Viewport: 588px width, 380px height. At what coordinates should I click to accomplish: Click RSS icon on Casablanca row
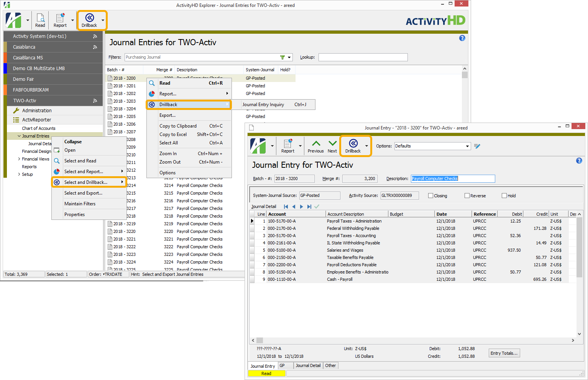(x=95, y=47)
